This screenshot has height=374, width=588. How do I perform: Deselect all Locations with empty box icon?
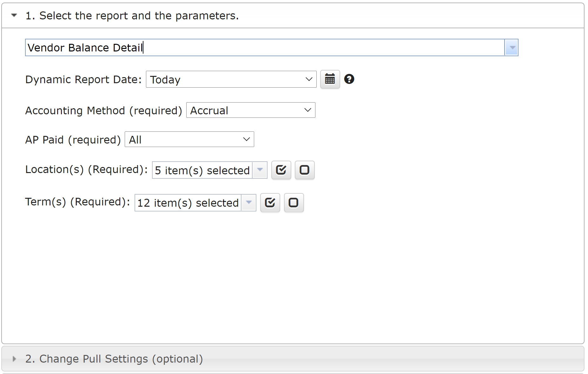pyautogui.click(x=305, y=170)
